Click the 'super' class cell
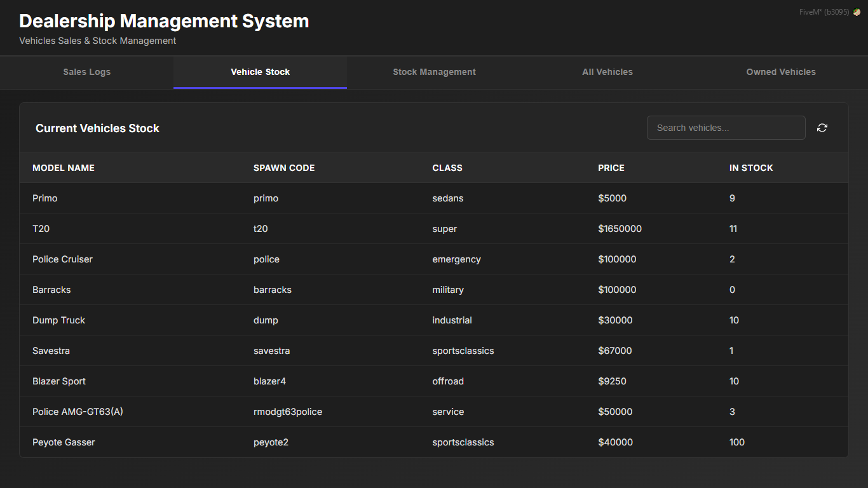Screen dimensions: 868x488 [x=445, y=229]
